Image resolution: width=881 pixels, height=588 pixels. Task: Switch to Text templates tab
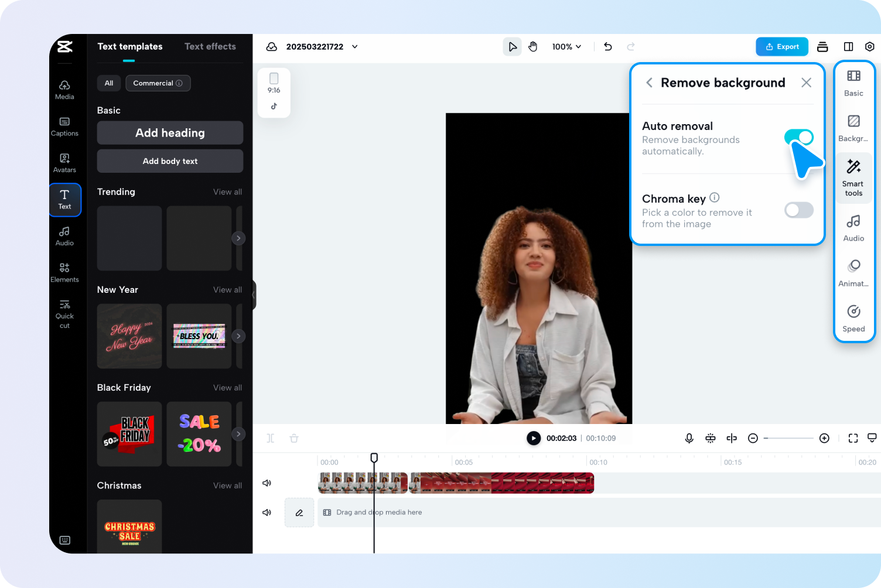tap(130, 47)
